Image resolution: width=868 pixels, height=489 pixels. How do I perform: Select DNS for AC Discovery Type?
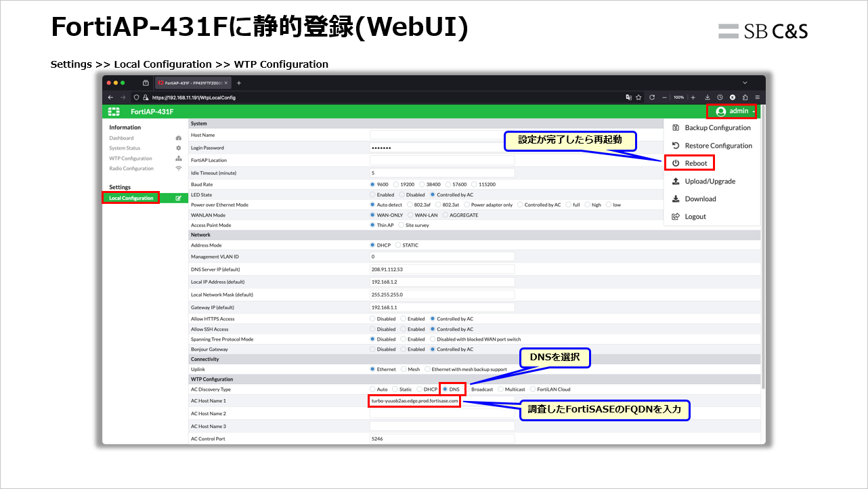click(445, 389)
